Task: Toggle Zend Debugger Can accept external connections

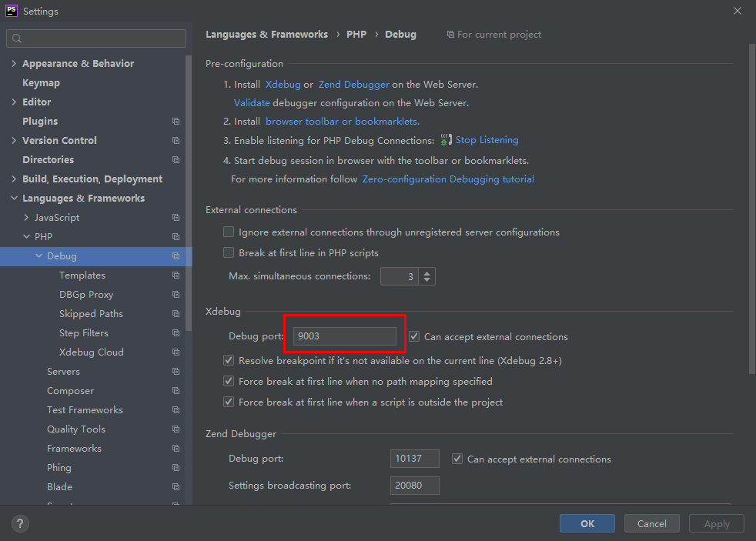Action: click(457, 459)
